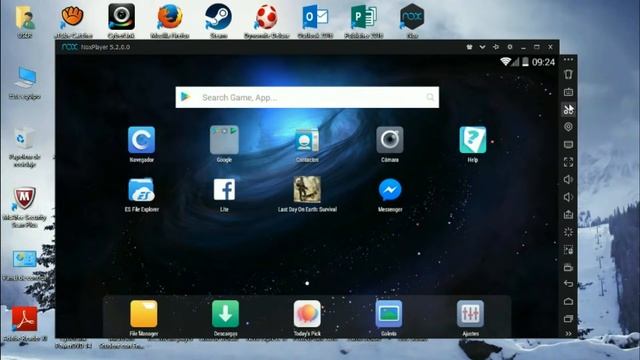Viewport: 640px width, 360px height.
Task: Open keyboard control in Nox sidebar
Action: pos(568,92)
